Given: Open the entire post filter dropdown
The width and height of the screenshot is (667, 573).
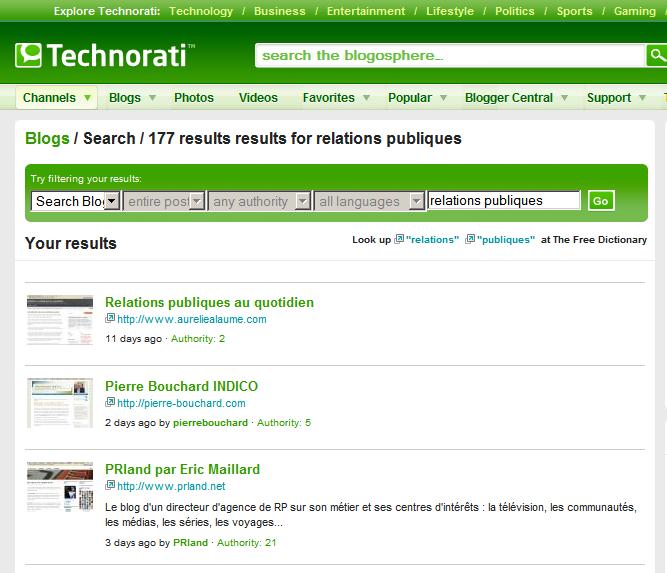Looking at the screenshot, I should (164, 201).
